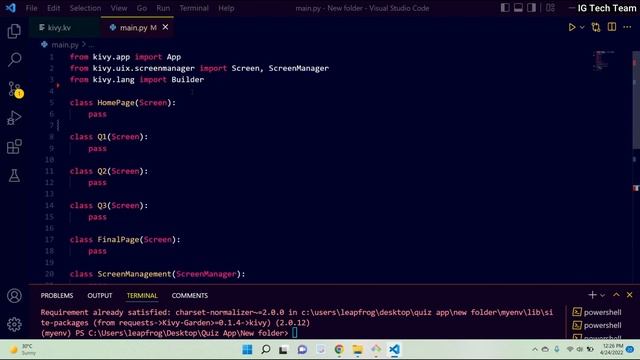Select the first powershell terminal entry
640x360 pixels.
(x=597, y=312)
